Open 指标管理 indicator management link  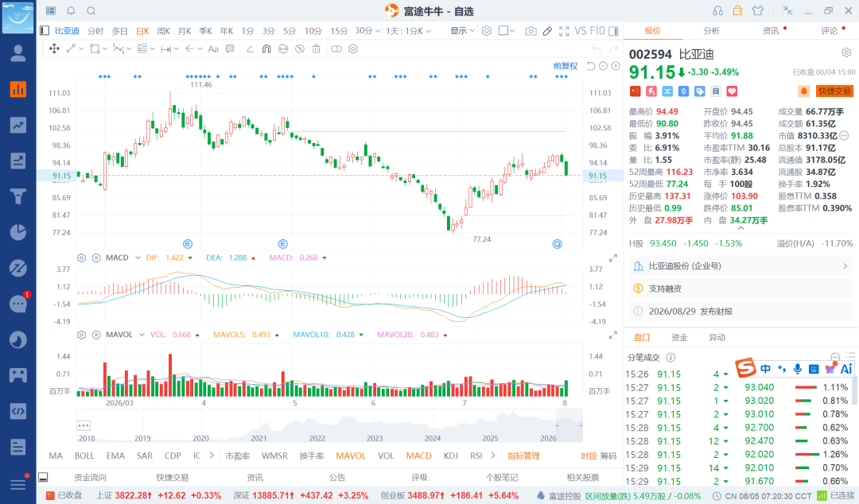(x=523, y=456)
